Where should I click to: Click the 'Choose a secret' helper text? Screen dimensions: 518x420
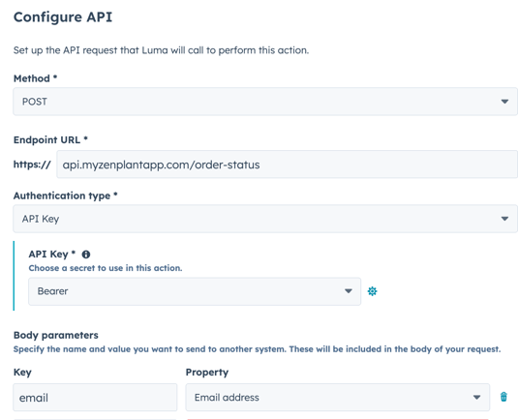tap(106, 268)
